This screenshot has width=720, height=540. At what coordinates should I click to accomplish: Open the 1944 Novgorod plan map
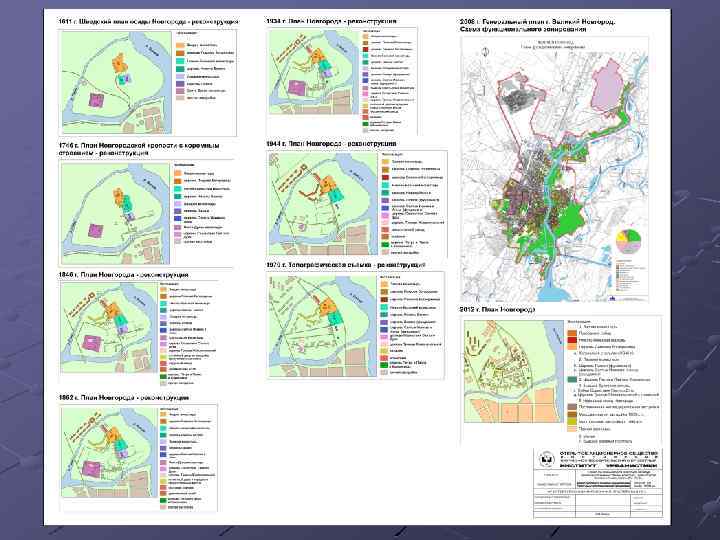(x=323, y=204)
